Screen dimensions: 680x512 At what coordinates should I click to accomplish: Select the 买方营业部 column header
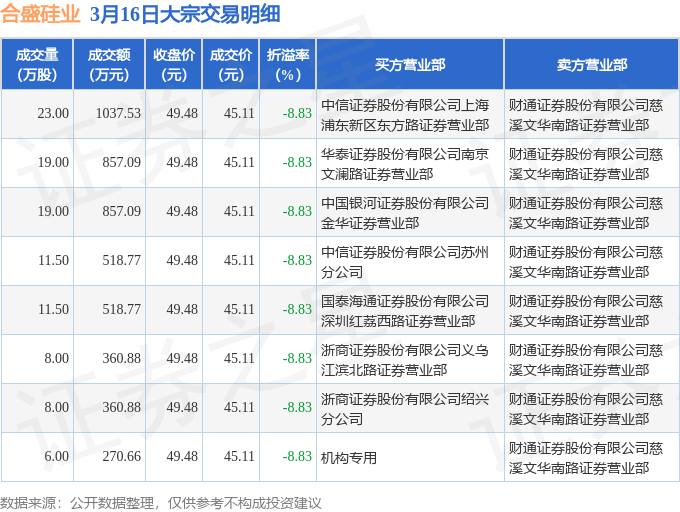click(410, 65)
